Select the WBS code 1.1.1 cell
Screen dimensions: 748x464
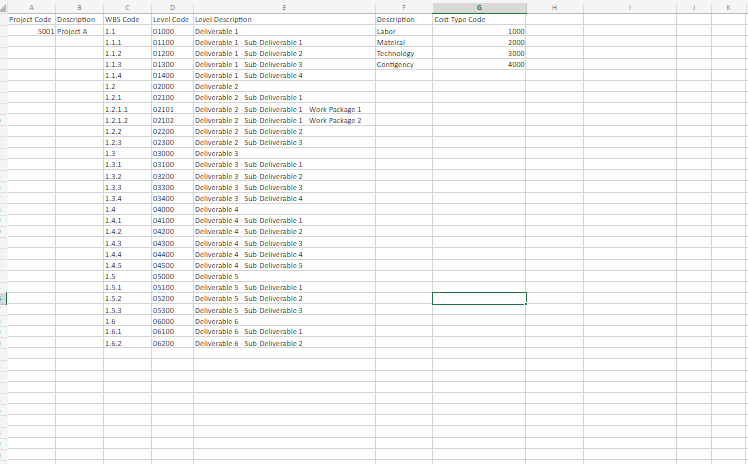pyautogui.click(x=127, y=42)
